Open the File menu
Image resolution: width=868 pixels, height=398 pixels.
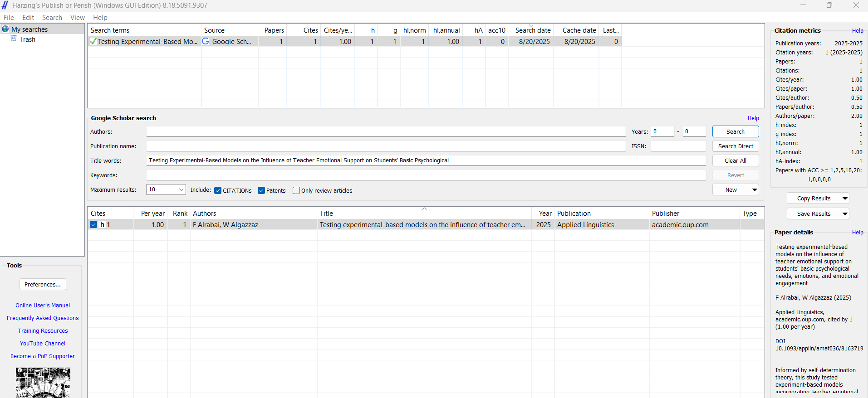click(x=9, y=18)
